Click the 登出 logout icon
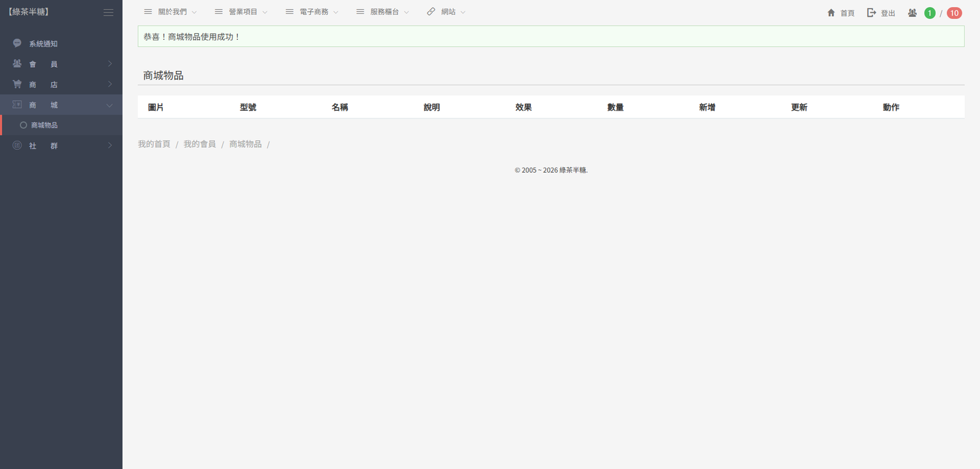980x469 pixels. (871, 13)
